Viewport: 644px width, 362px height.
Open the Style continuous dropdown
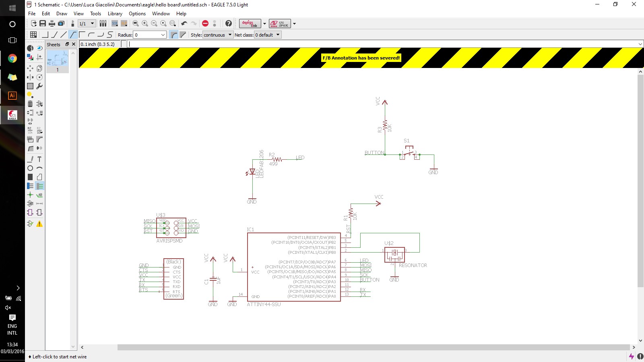tap(218, 35)
